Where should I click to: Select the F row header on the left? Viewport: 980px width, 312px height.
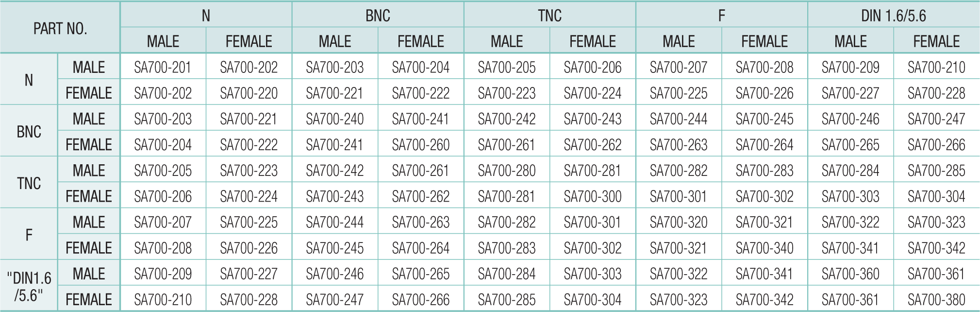tap(29, 235)
